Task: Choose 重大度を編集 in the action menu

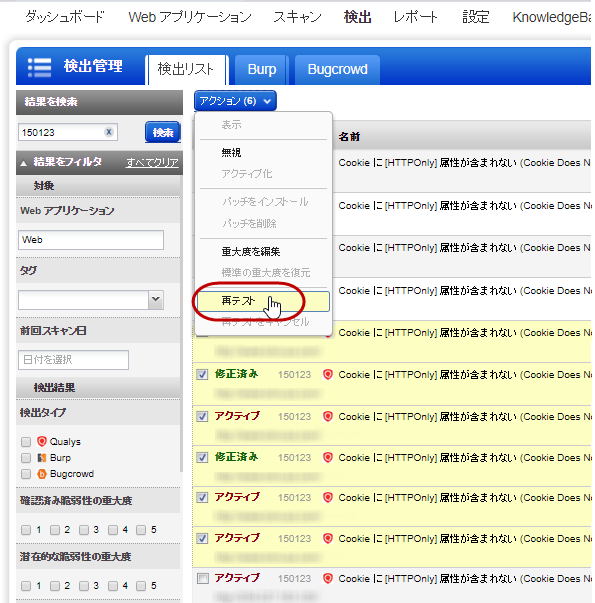Action: click(x=251, y=252)
